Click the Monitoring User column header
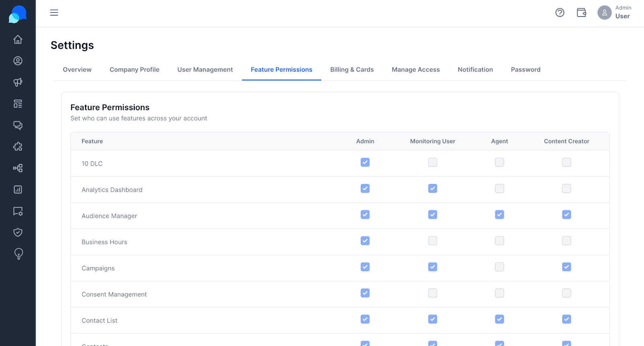644x346 pixels. tap(433, 141)
